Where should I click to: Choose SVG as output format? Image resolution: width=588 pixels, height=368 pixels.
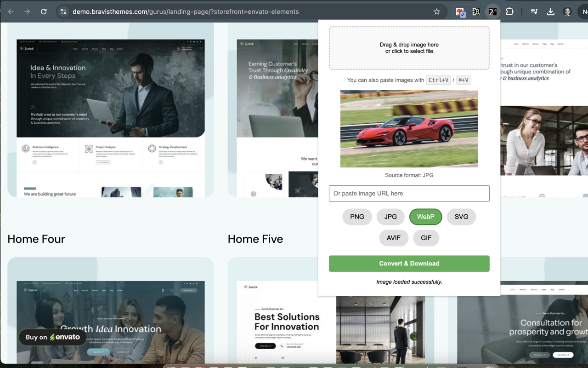click(x=461, y=217)
